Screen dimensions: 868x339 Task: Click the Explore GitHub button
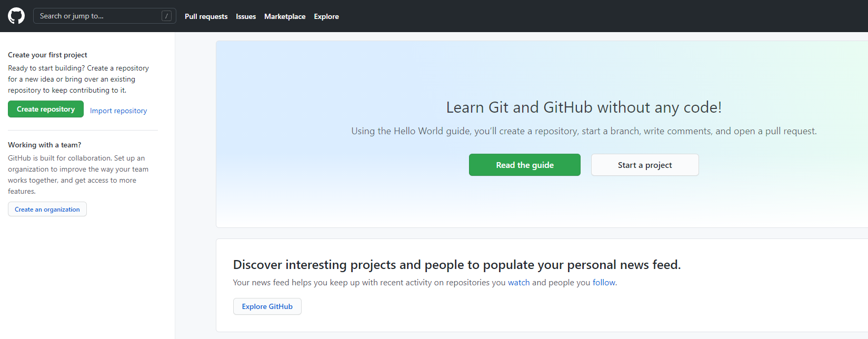tap(267, 306)
